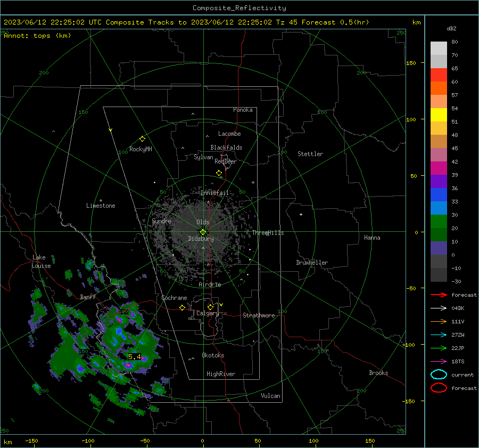Click the ThreeHills city label
Image resolution: width=479 pixels, height=448 pixels.
(268, 233)
